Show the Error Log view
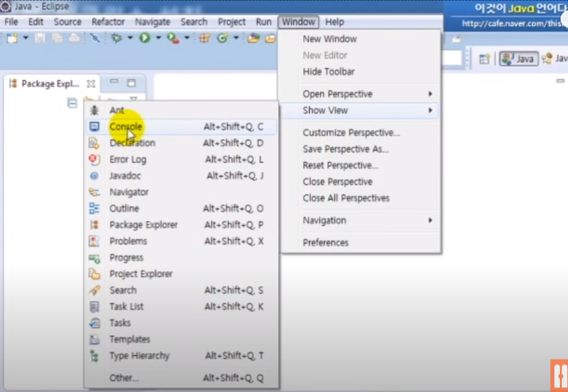 click(x=181, y=160)
